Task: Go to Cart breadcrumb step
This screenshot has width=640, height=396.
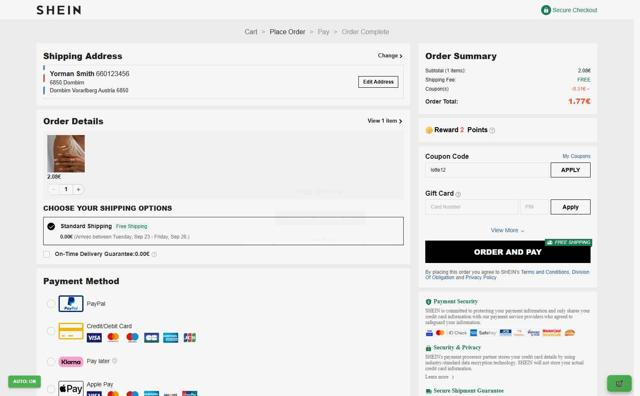Action: [x=251, y=32]
